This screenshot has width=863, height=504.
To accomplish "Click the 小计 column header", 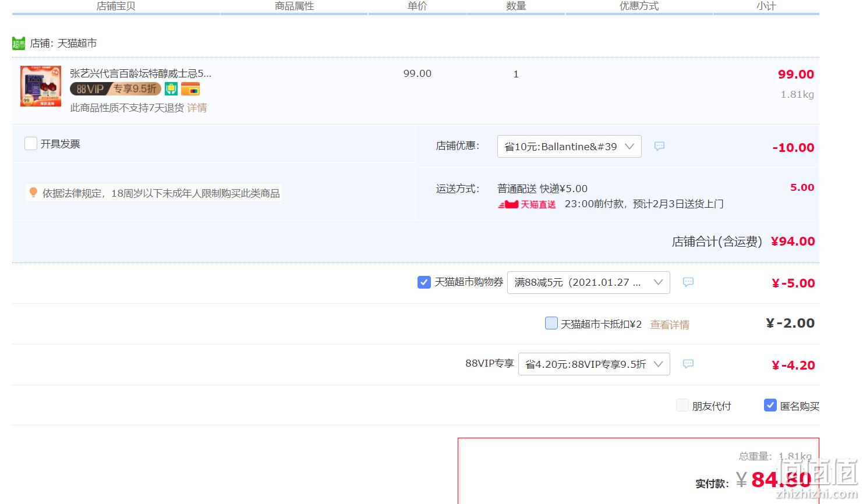I will click(766, 6).
